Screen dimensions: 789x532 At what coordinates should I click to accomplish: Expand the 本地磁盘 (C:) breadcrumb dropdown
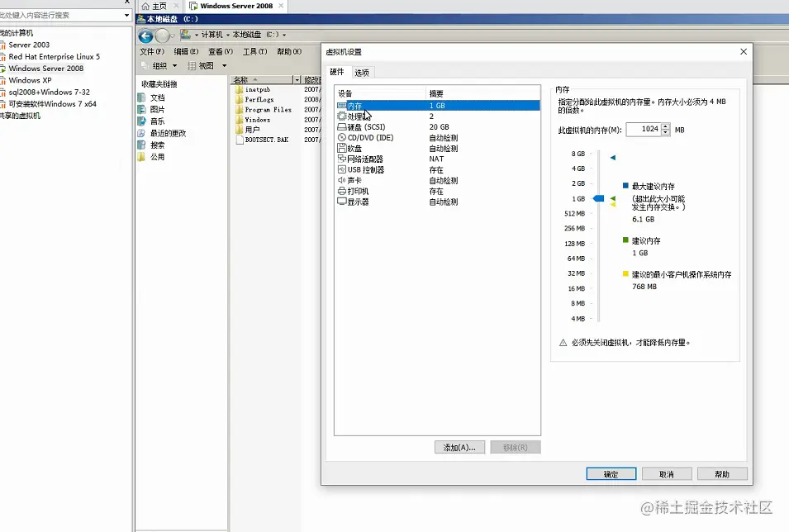tap(284, 35)
